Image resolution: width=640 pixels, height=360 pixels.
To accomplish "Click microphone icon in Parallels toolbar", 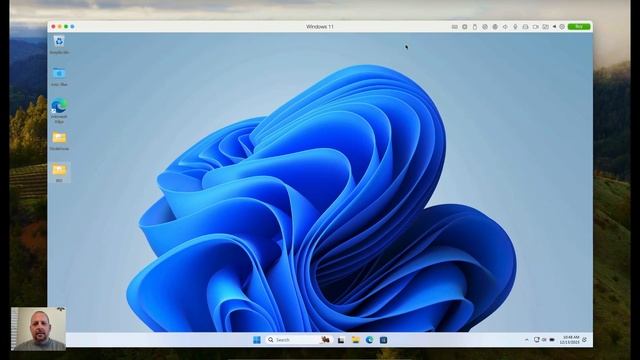I will pyautogui.click(x=515, y=27).
